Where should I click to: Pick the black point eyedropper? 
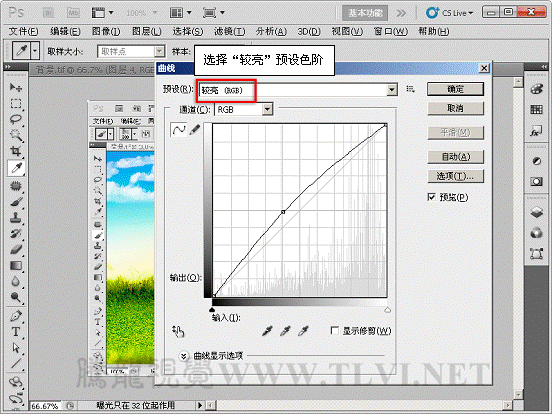(x=268, y=331)
